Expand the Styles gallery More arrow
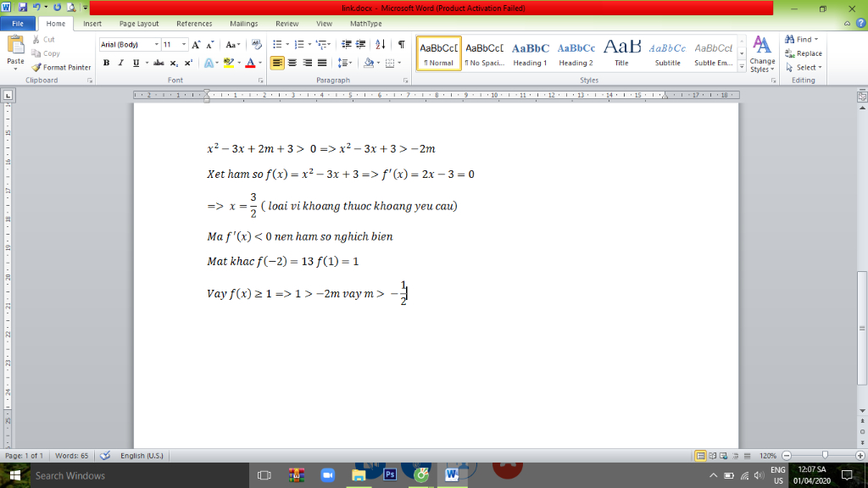The width and height of the screenshot is (868, 488). tap(742, 66)
